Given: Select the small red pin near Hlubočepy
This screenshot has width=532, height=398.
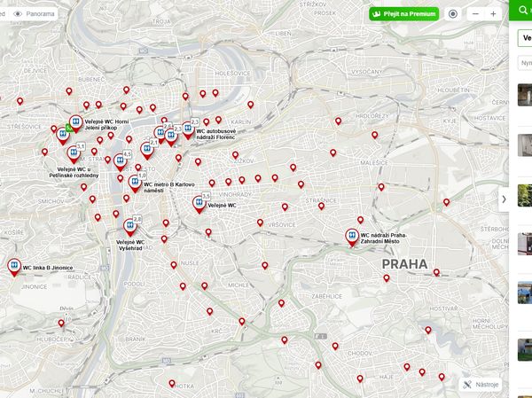Looking at the screenshot, I should [x=61, y=323].
